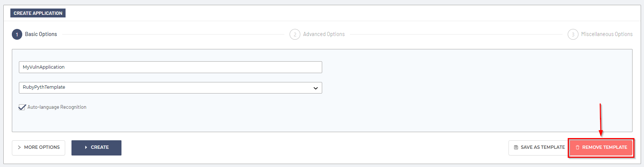Click the play triangle icon in Create
The width and height of the screenshot is (644, 167).
point(86,147)
